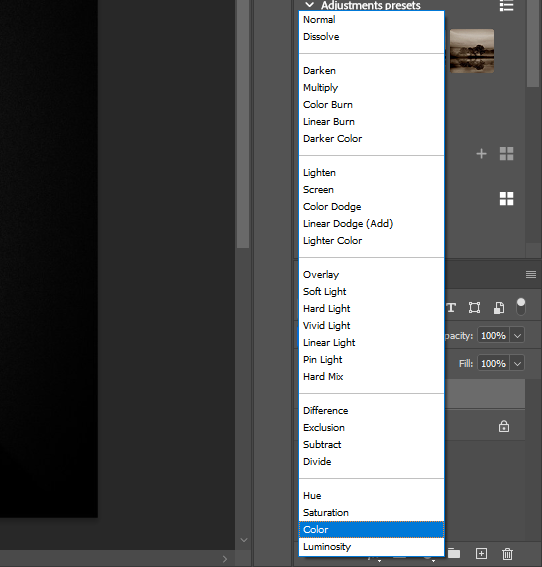The image size is (542, 567).
Task: Filter layers by type (T) icon
Action: [x=451, y=308]
